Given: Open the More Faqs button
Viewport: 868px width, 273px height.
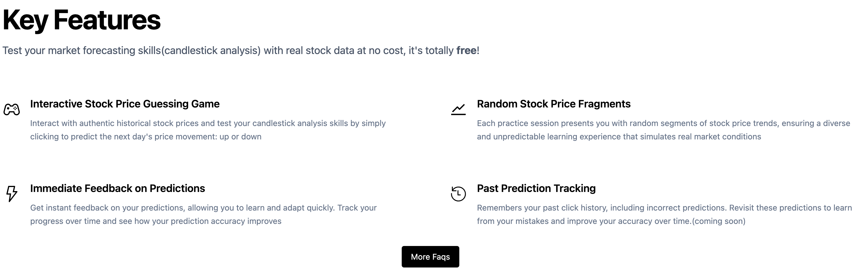Looking at the screenshot, I should 430,257.
